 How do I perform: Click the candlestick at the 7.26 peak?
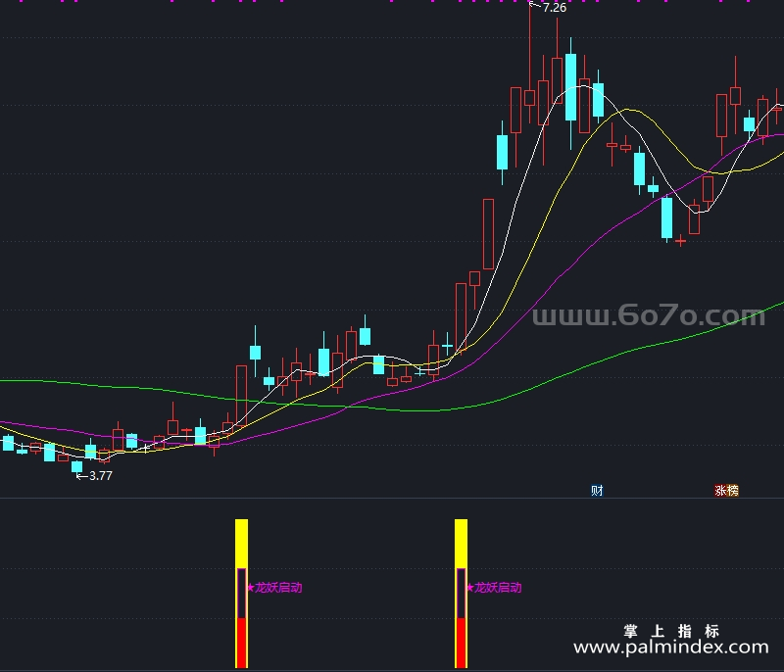[529, 97]
